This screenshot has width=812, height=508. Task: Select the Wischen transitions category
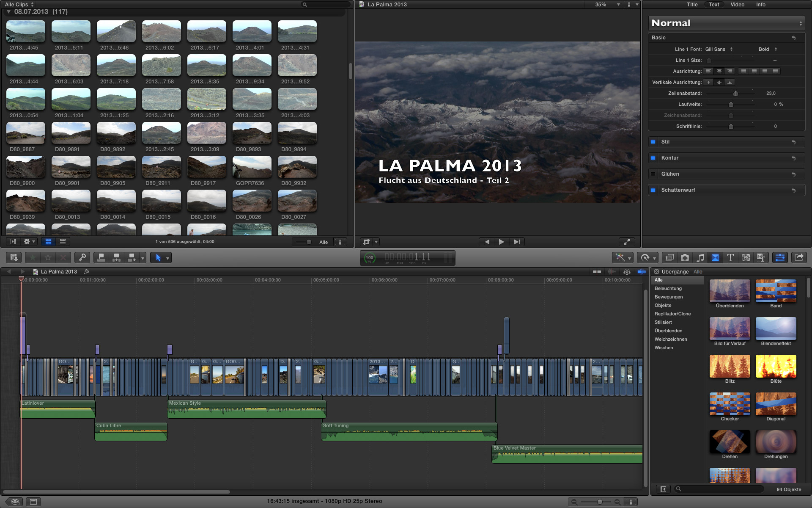(x=664, y=348)
